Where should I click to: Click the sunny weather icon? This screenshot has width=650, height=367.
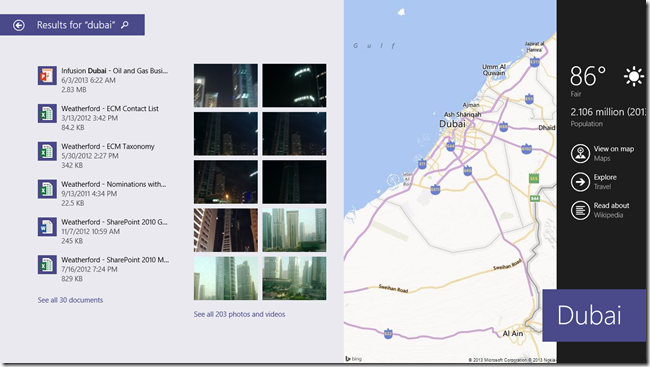(633, 76)
